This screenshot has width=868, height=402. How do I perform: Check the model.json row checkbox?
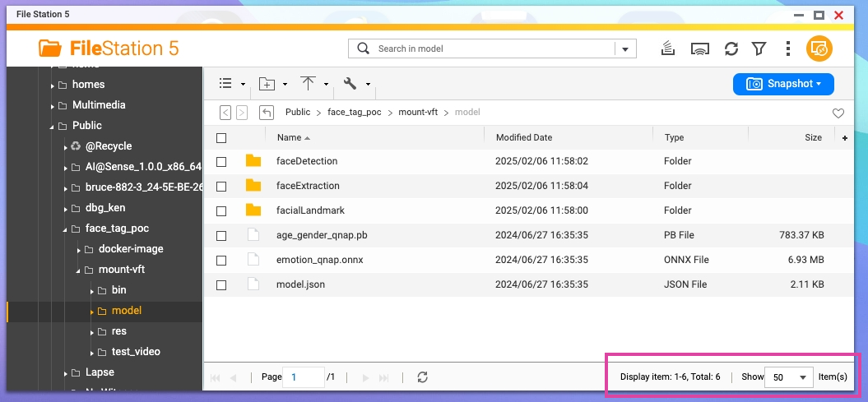[x=221, y=285]
